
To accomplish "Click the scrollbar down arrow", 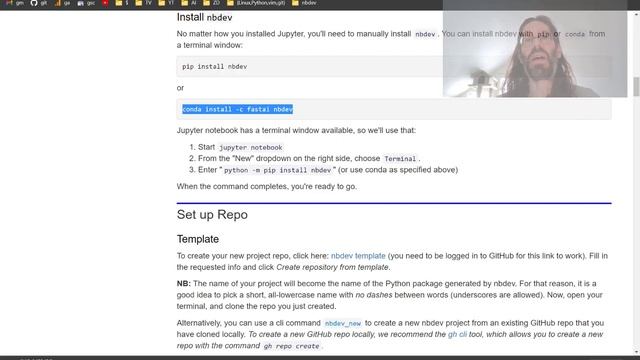I will pos(636,351).
